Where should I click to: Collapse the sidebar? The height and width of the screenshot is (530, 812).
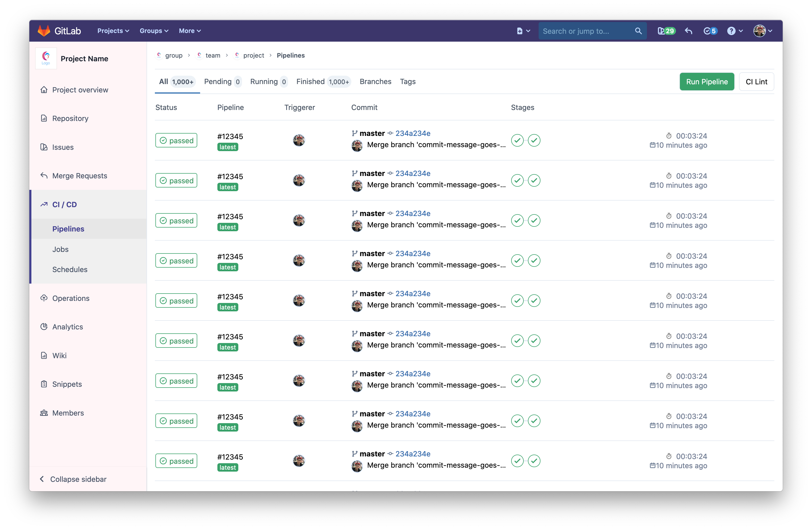(x=73, y=479)
